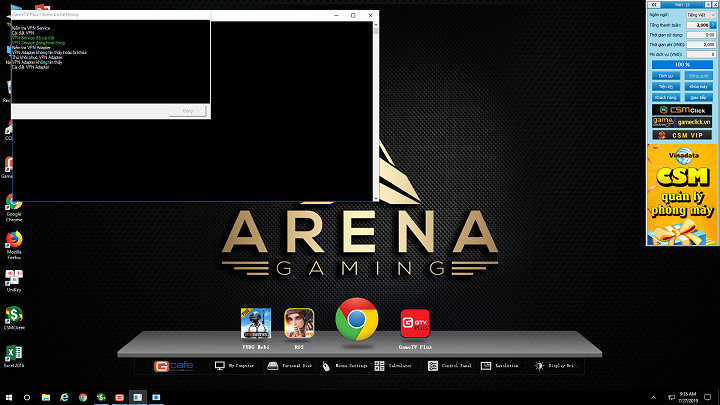
Task: Open the Gcafe logo in the dock
Action: [173, 366]
